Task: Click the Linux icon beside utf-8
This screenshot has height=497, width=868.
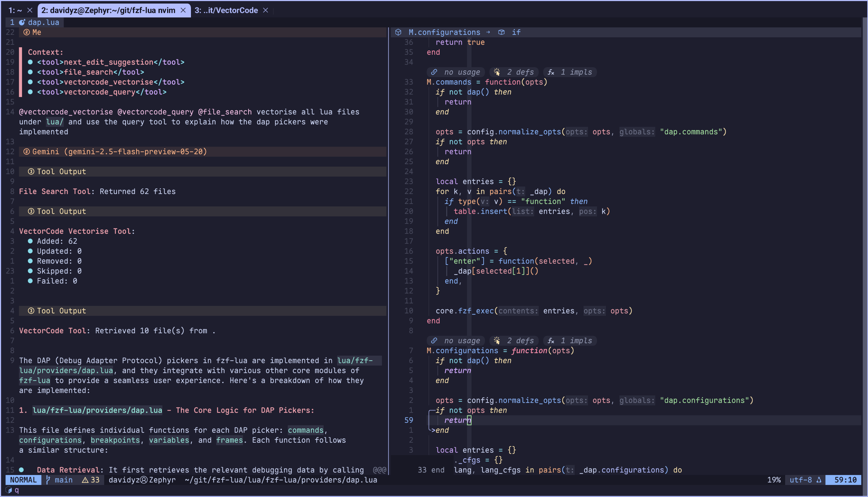Action: 819,480
